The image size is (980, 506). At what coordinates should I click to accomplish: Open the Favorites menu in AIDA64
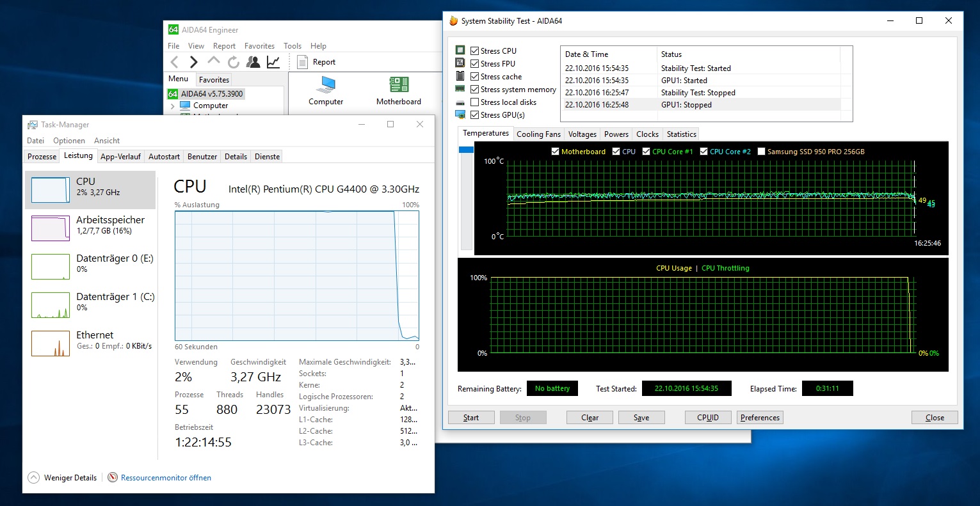coord(259,46)
